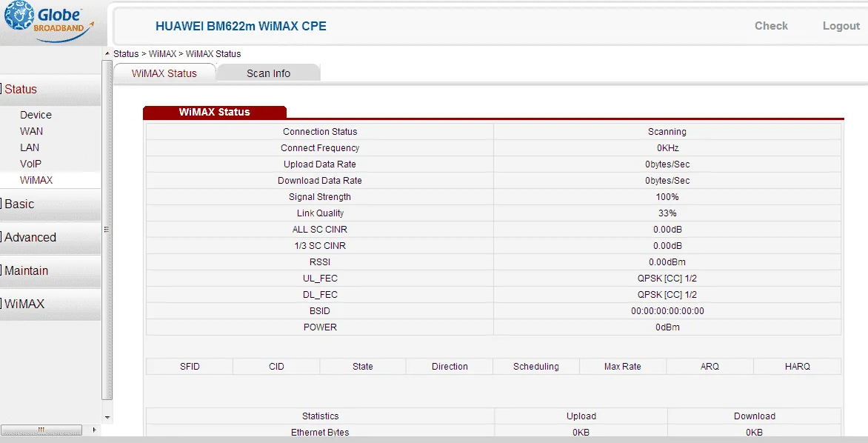The image size is (868, 443).
Task: Click the 'ALL SC CINR' label
Action: pyautogui.click(x=320, y=229)
